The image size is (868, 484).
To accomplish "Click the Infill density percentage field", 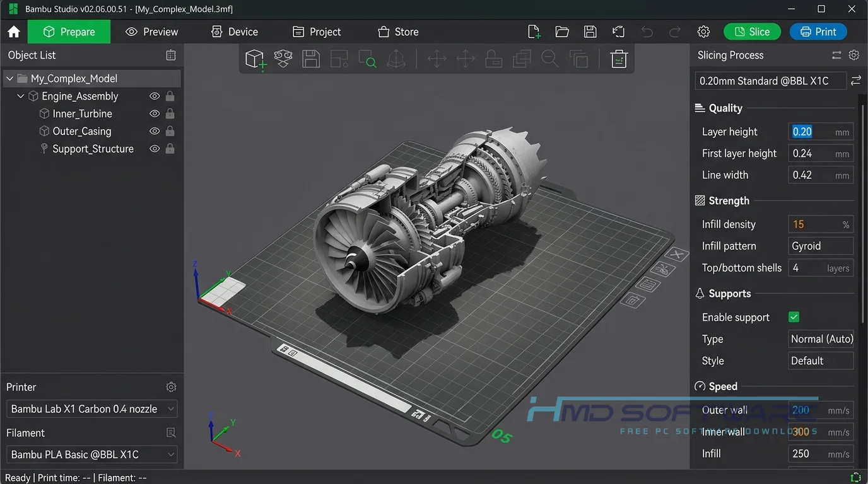I will click(x=821, y=224).
